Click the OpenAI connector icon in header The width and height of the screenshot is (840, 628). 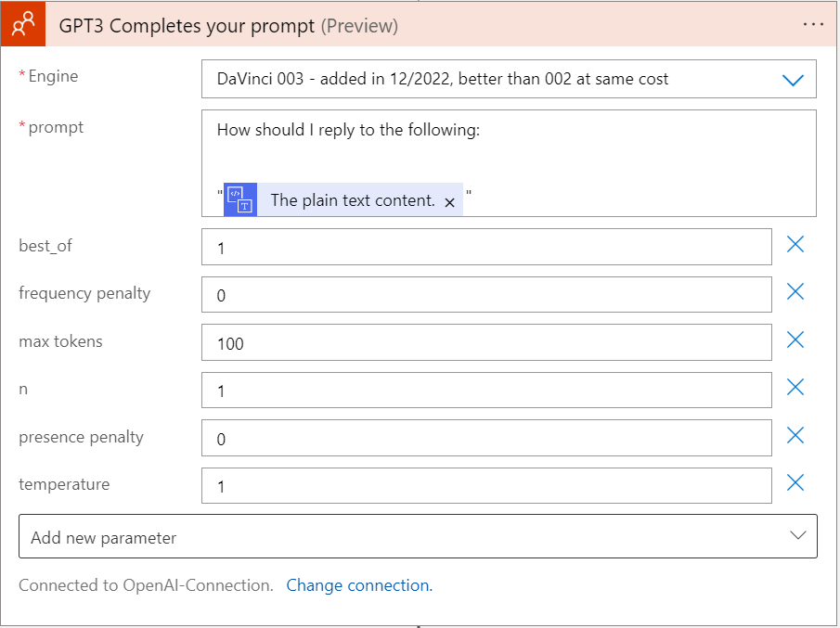pos(23,24)
